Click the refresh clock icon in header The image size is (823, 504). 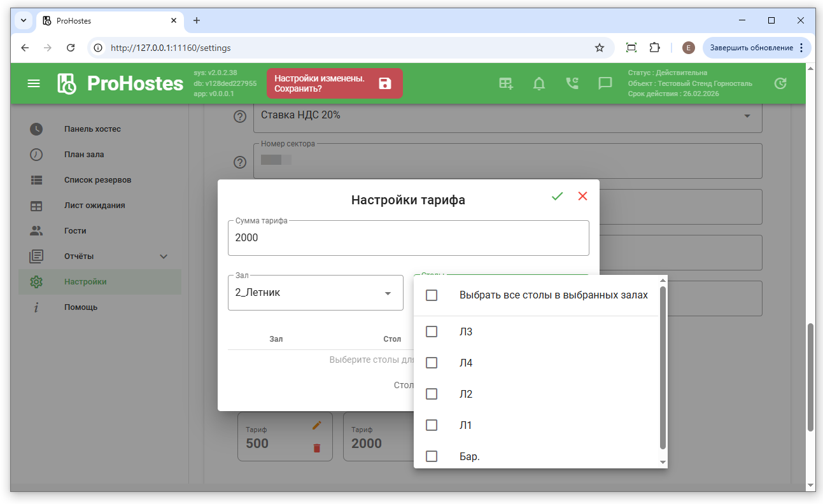coord(780,83)
